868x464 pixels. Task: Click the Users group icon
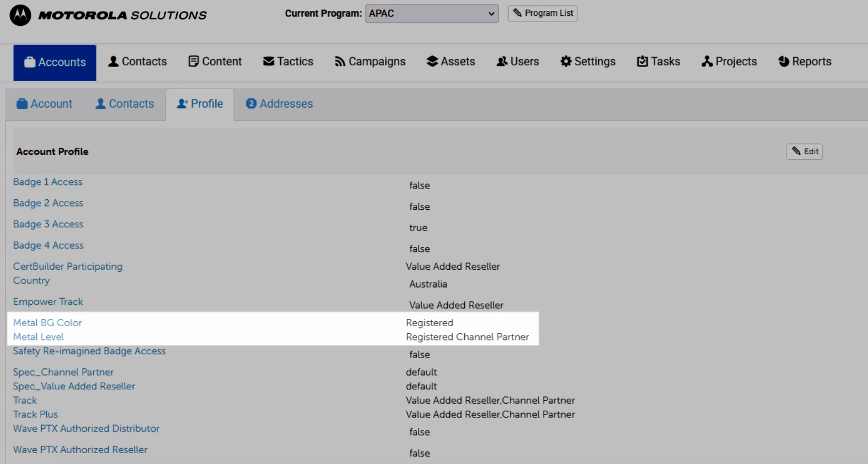click(502, 62)
